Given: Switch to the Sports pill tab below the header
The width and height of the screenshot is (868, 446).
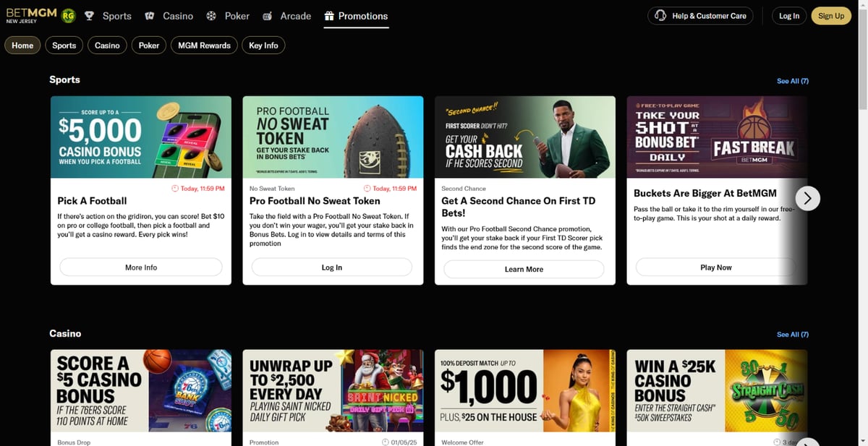Looking at the screenshot, I should click(x=64, y=46).
